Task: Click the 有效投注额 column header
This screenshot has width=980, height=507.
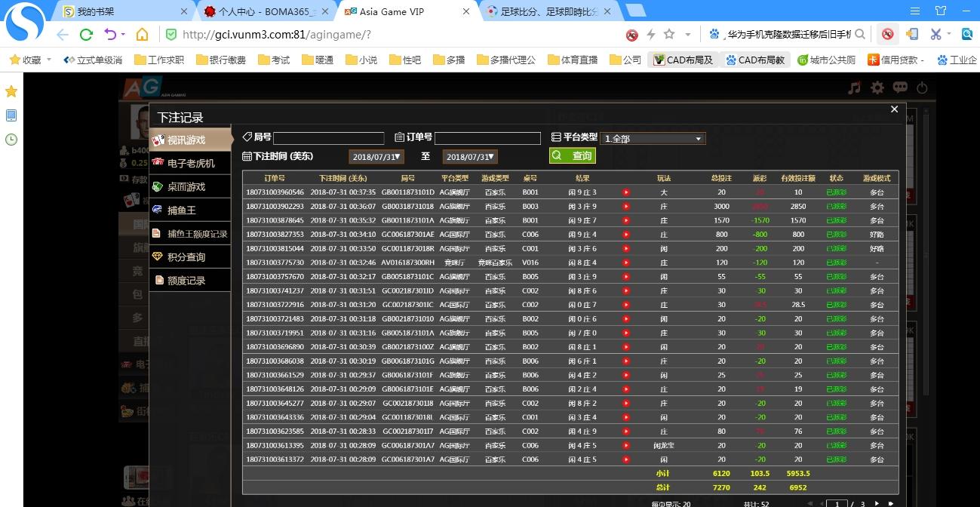Action: pyautogui.click(x=797, y=178)
